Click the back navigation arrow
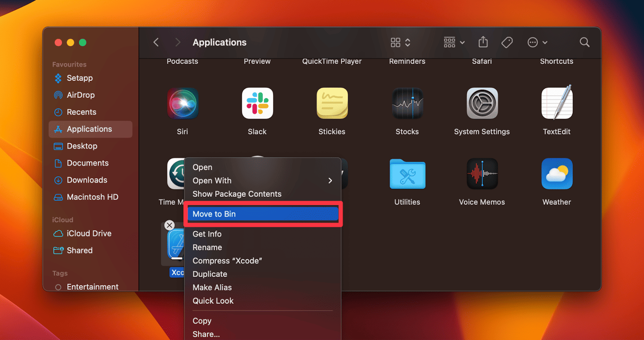 [156, 42]
